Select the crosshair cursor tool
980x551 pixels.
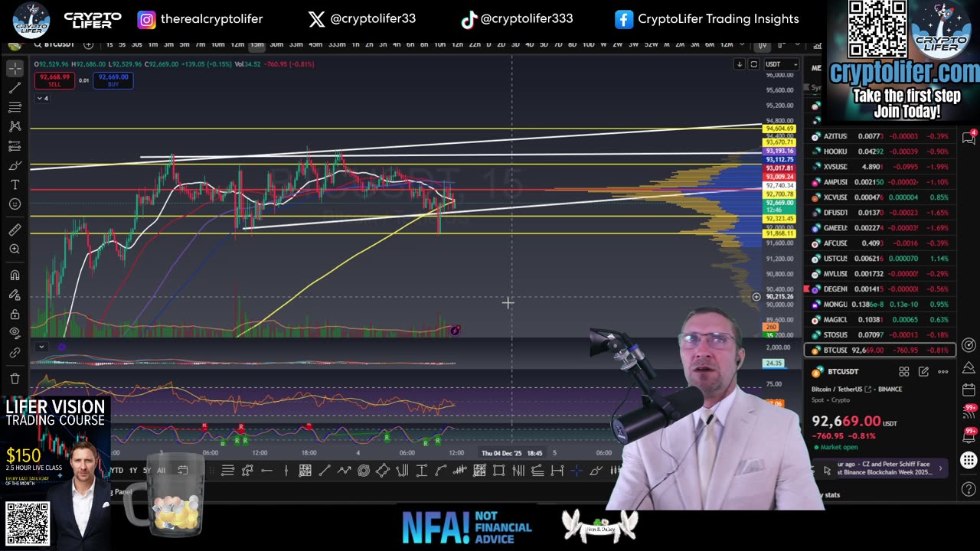[x=15, y=69]
